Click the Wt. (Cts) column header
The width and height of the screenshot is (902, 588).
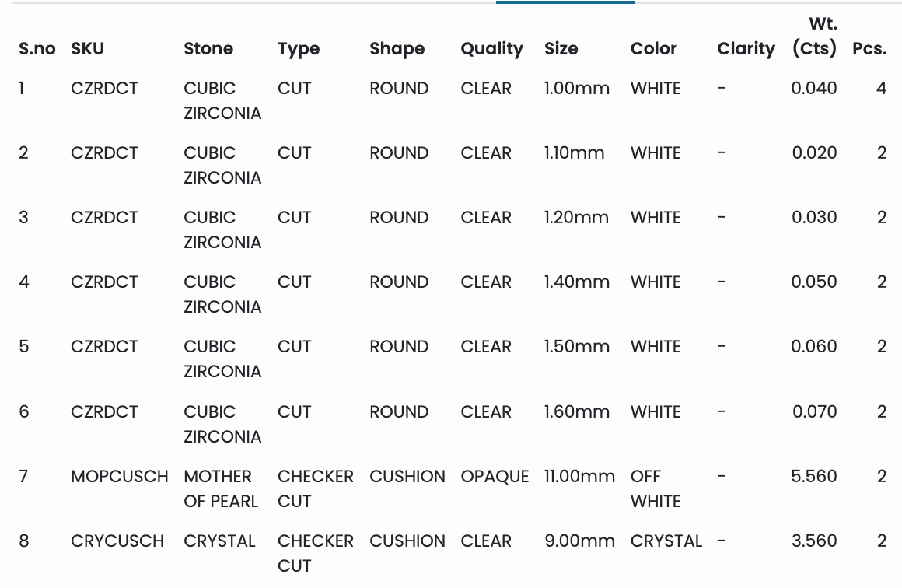pos(814,37)
